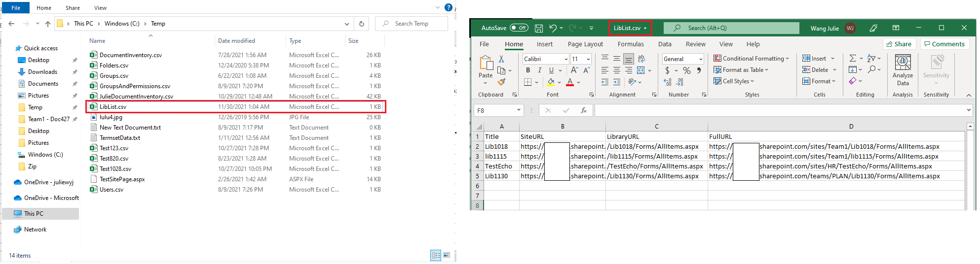Image resolution: width=980 pixels, height=264 pixels.
Task: Click the Fill down arrow icon
Action: [853, 70]
